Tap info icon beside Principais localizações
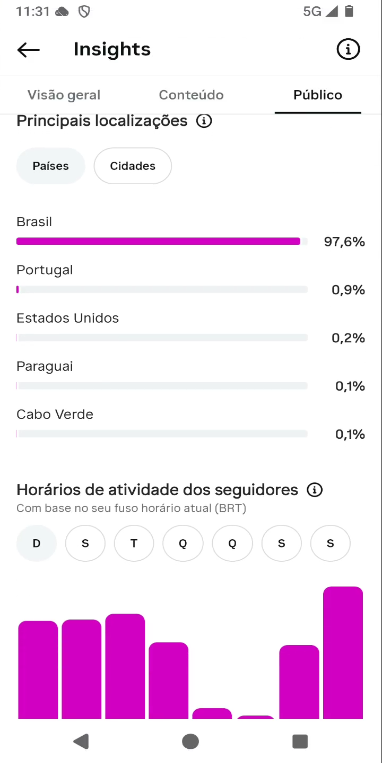The height and width of the screenshot is (763, 382). click(204, 121)
